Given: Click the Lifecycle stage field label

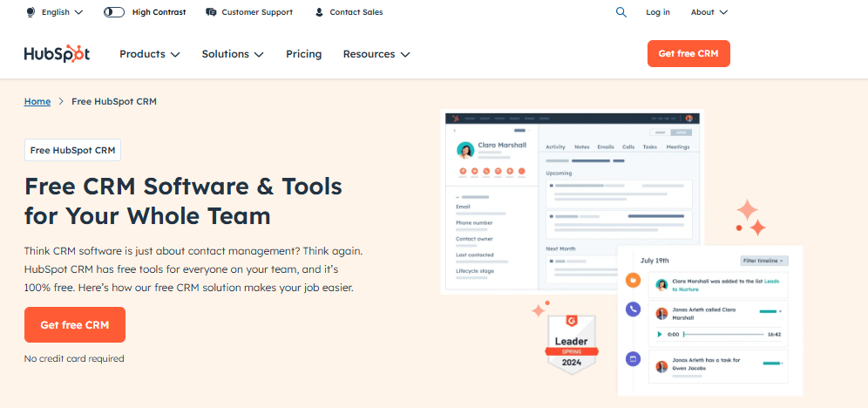Looking at the screenshot, I should tap(475, 271).
